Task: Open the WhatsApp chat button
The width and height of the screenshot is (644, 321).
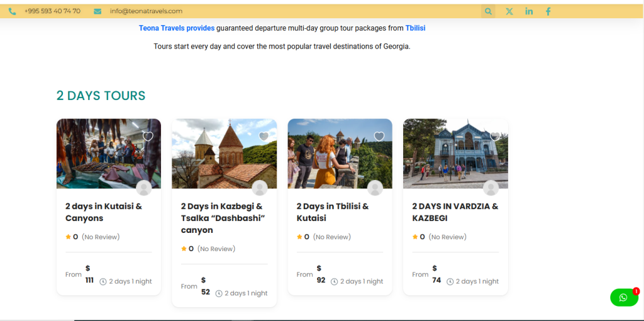Action: (x=623, y=298)
